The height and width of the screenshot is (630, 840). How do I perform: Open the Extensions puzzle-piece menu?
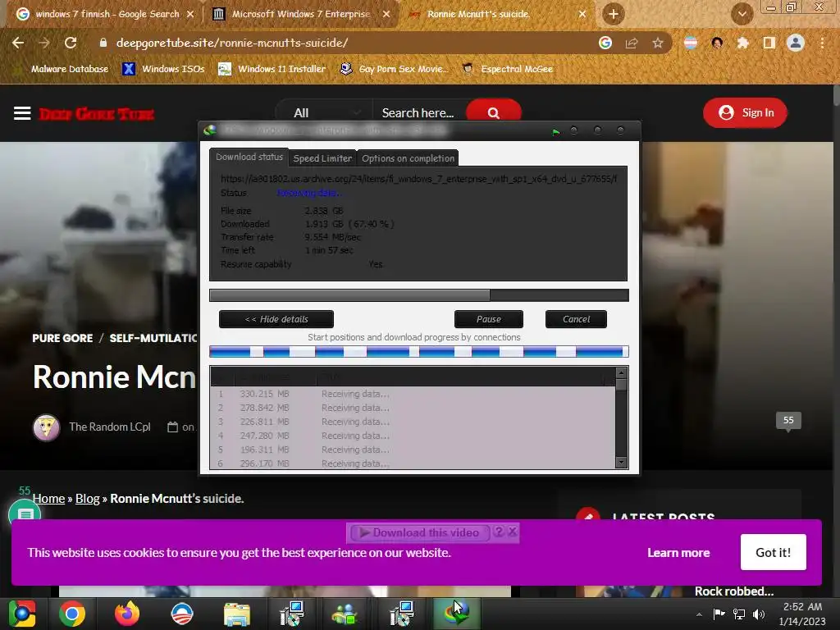(x=742, y=43)
